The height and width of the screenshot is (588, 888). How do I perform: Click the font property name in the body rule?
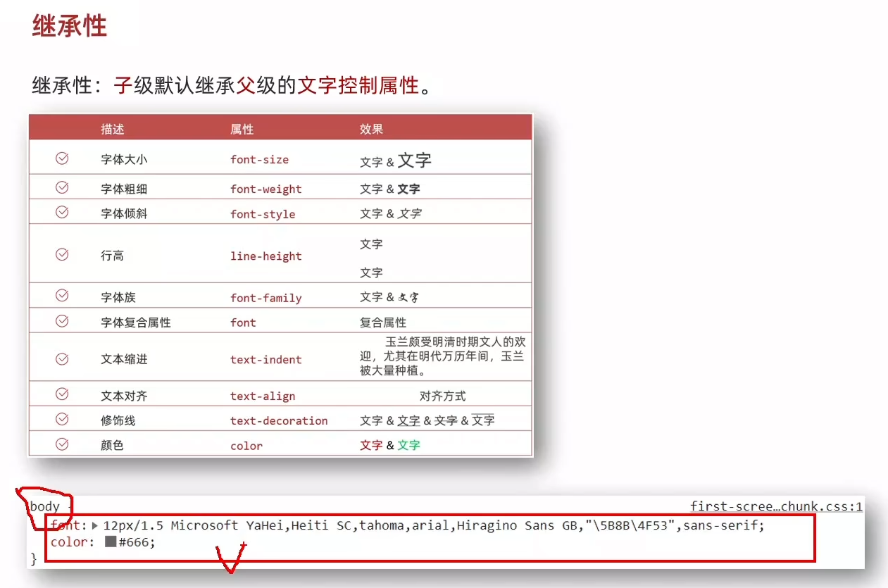[66, 525]
